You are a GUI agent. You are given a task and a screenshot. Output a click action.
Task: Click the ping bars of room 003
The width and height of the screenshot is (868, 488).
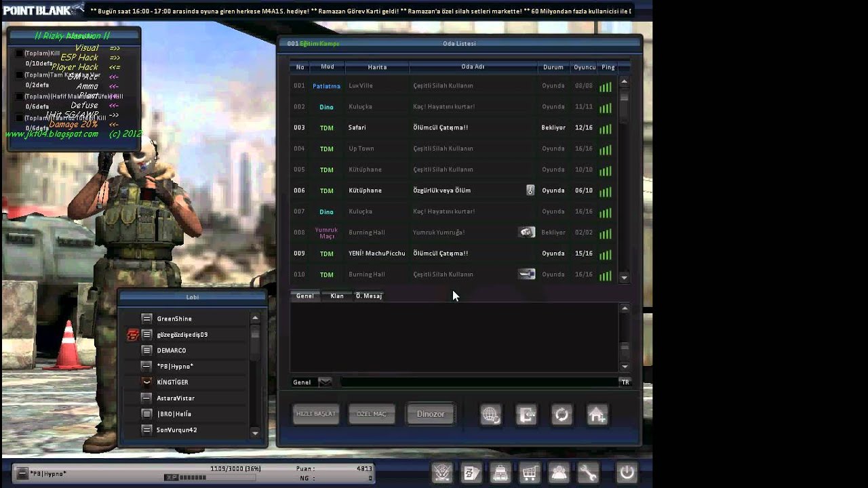pyautogui.click(x=605, y=129)
